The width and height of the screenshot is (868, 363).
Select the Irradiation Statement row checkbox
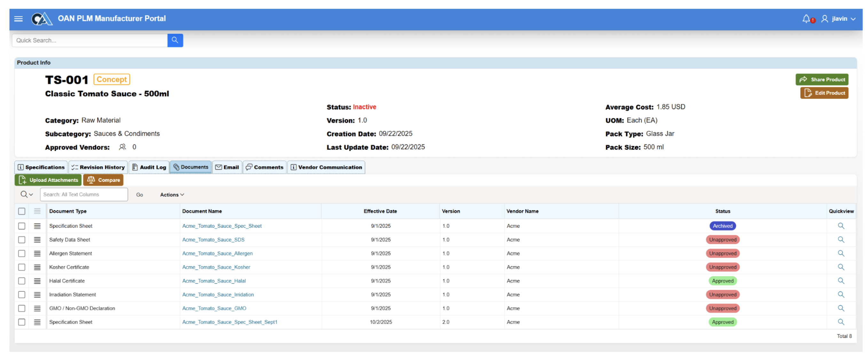(22, 294)
